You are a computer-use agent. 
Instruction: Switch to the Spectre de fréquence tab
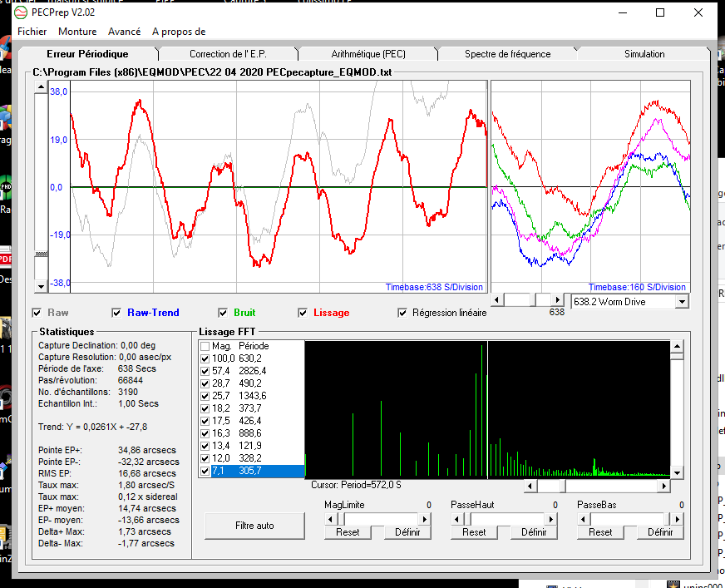coord(507,54)
